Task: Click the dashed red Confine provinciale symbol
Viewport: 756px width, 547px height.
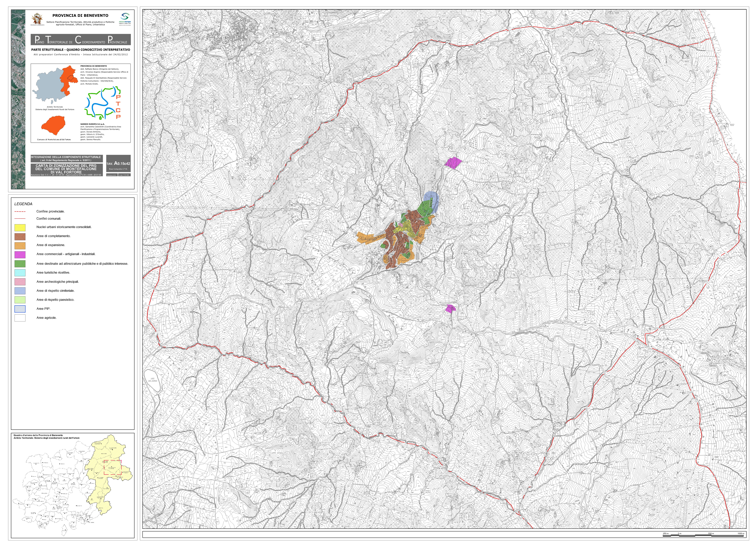Action: coord(20,212)
